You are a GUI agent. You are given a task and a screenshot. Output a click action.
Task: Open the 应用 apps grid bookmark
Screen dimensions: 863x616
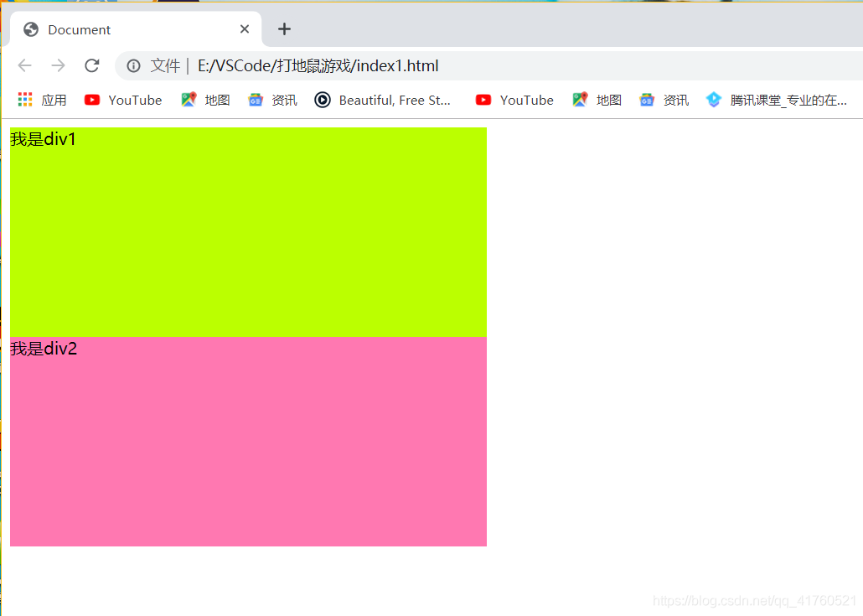42,101
